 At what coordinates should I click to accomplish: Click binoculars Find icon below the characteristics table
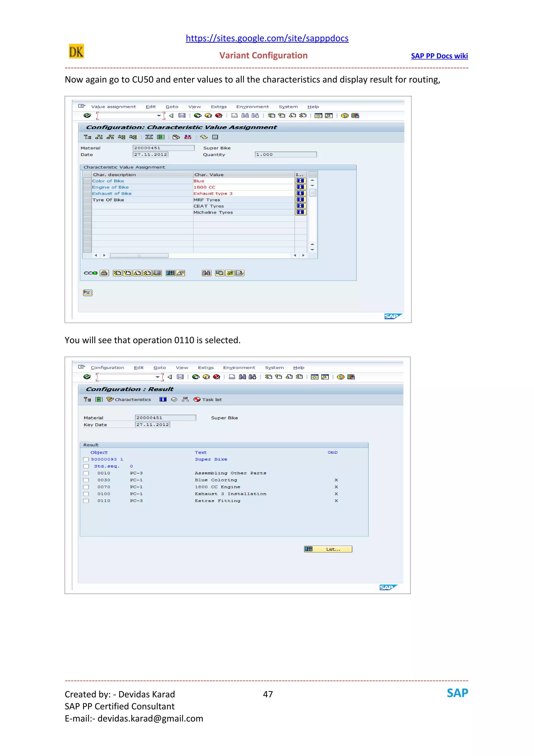(207, 273)
